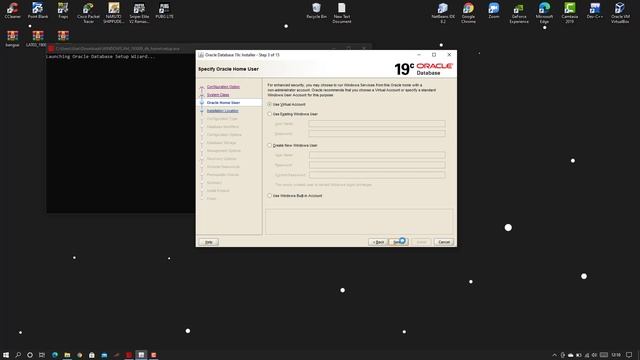
Task: Go to Configuration Option step
Action: pos(223,87)
